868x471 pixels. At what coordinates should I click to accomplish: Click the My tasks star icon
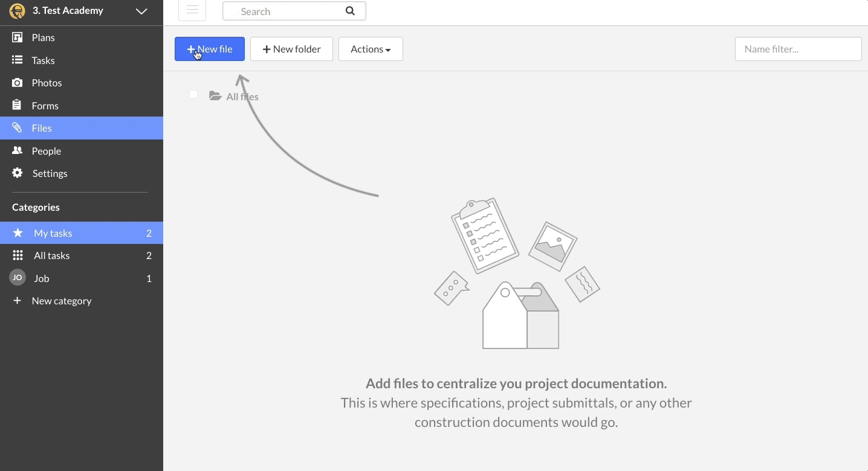tap(18, 233)
